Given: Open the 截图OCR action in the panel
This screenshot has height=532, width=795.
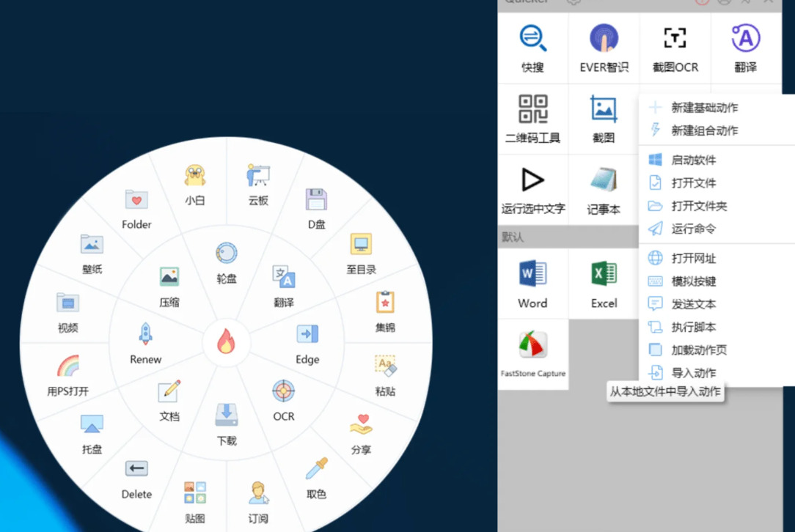Looking at the screenshot, I should click(675, 48).
